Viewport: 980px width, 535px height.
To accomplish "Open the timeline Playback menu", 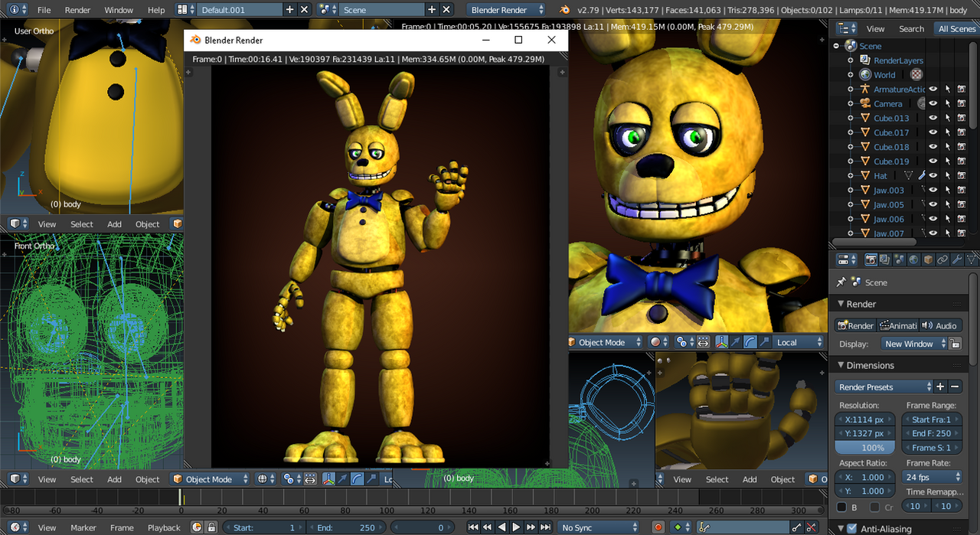I will tap(164, 527).
